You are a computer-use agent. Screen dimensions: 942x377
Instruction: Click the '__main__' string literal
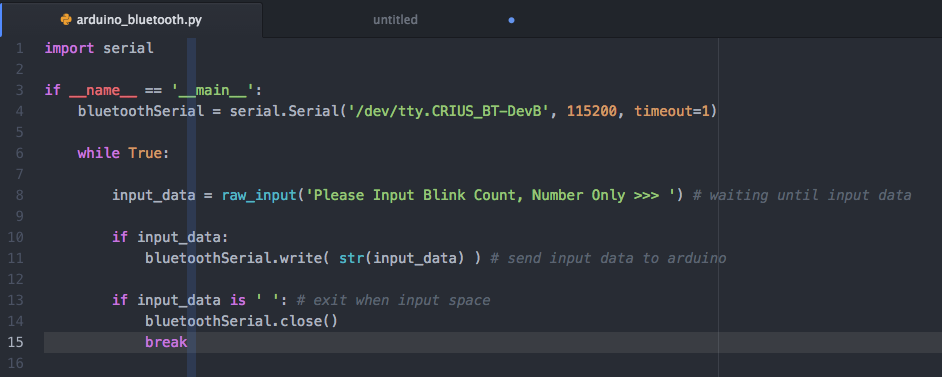point(214,91)
